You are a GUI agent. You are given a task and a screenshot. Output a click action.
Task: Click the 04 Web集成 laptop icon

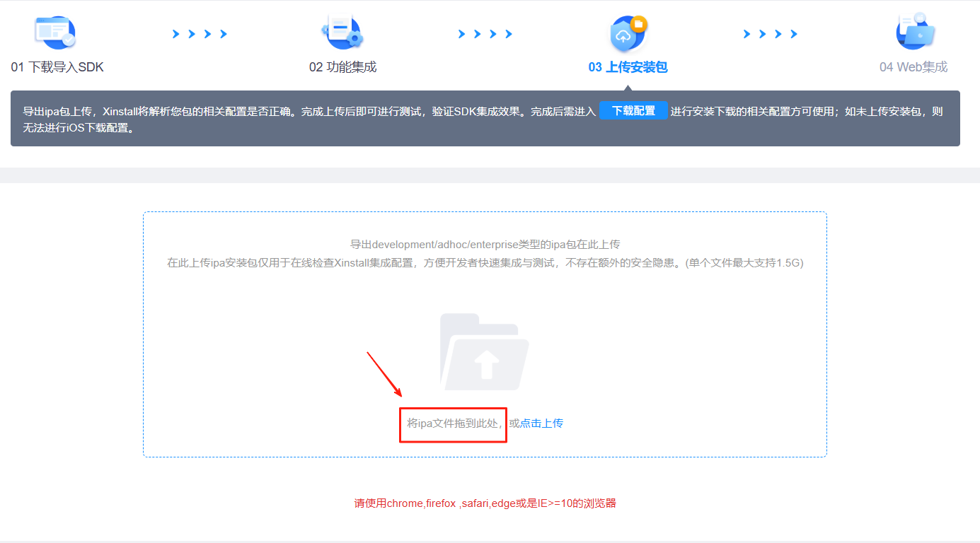[x=915, y=31]
